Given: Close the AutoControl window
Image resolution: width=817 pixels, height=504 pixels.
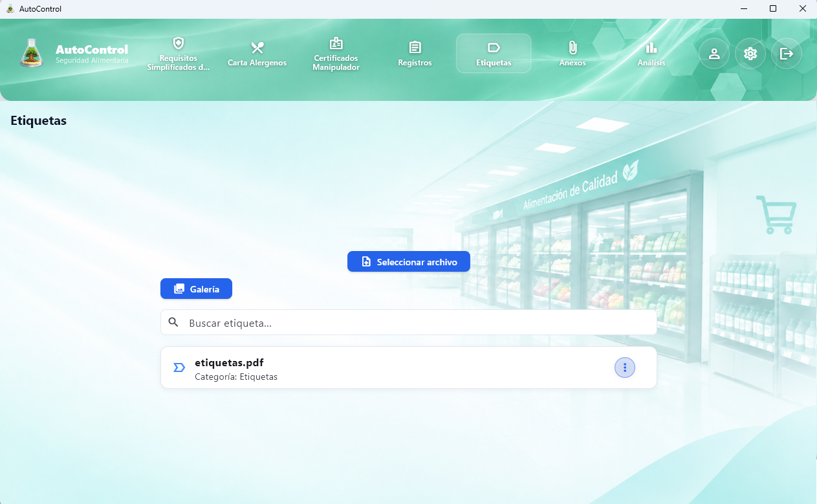Looking at the screenshot, I should coord(802,8).
